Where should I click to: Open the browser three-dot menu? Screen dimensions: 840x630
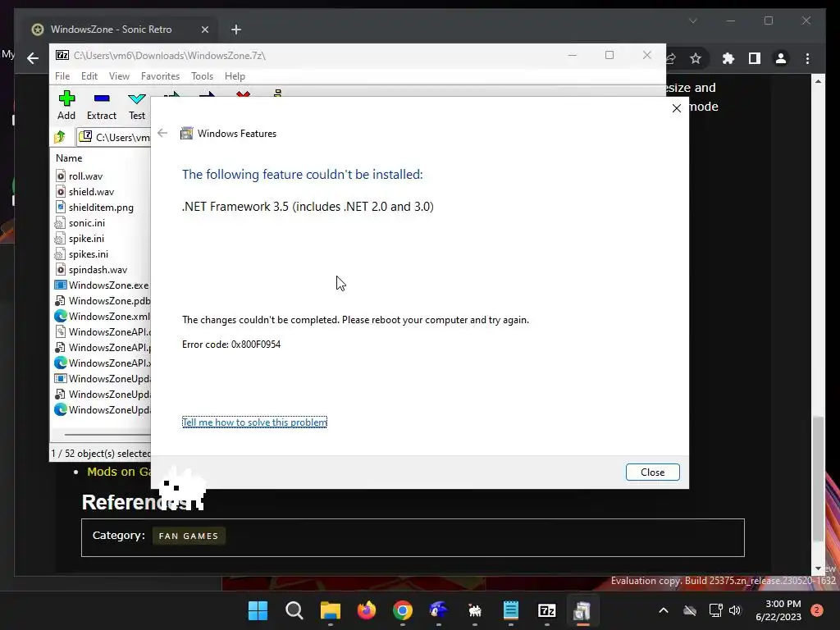(808, 58)
